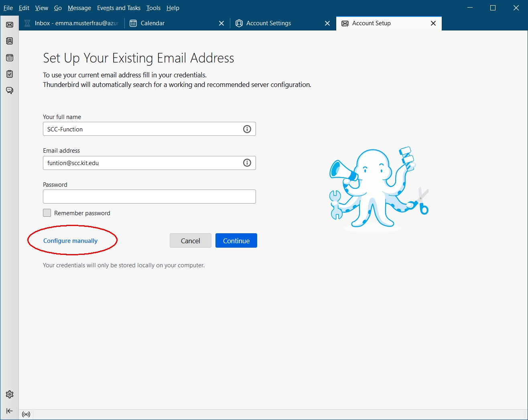528x420 pixels.
Task: Click the full name info icon
Action: [x=247, y=129]
